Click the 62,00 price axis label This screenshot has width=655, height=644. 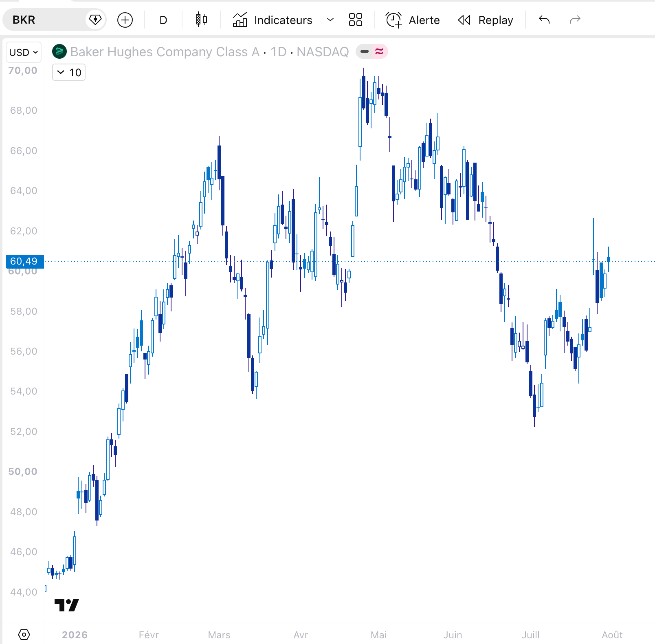pos(24,231)
